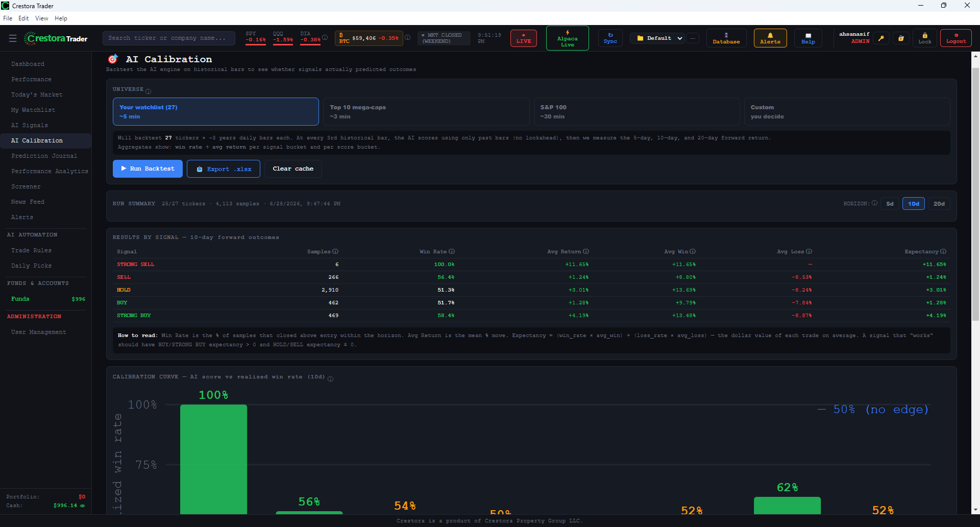Open info icon beside Avg Loss column

[809, 251]
